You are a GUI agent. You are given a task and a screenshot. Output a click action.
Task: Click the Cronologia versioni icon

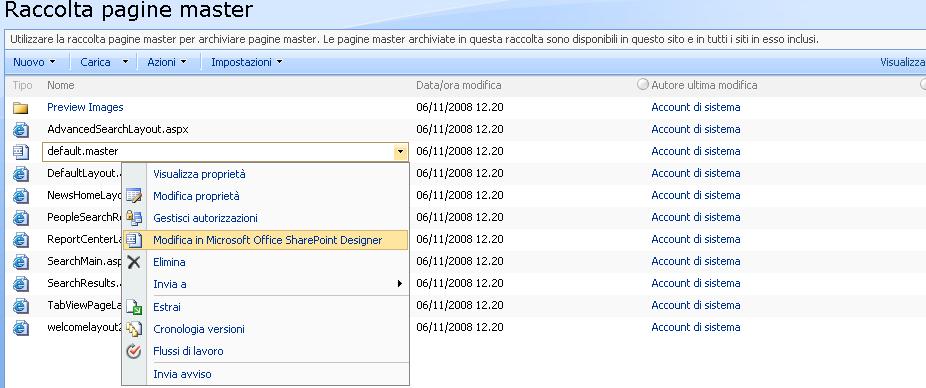click(134, 329)
